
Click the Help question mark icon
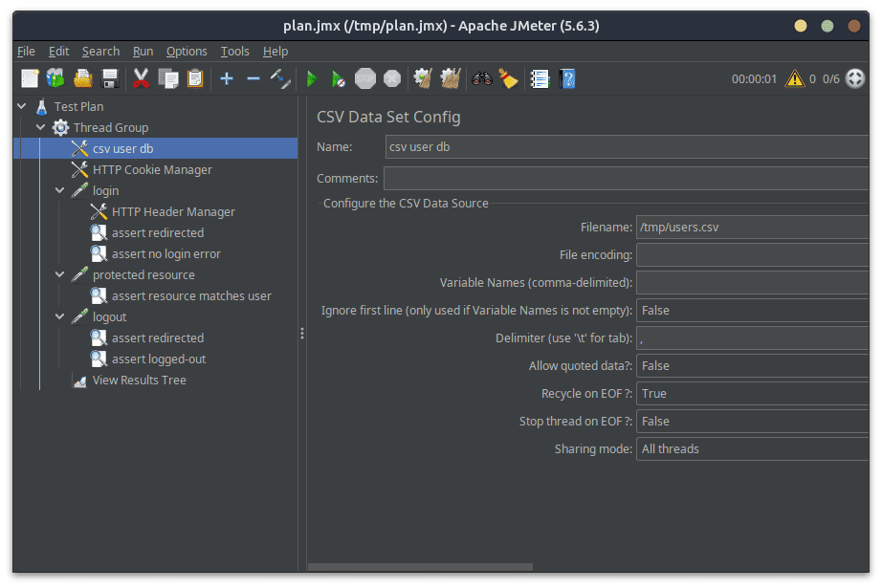(x=567, y=78)
